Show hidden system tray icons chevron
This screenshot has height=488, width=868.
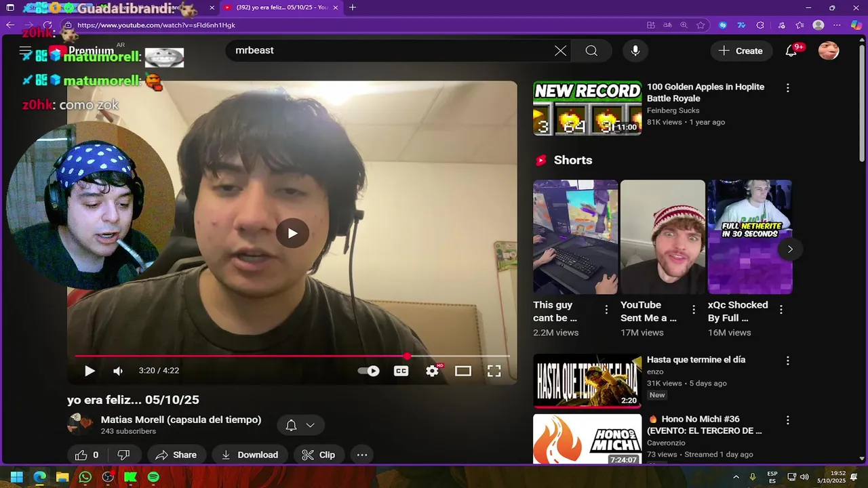pyautogui.click(x=736, y=477)
